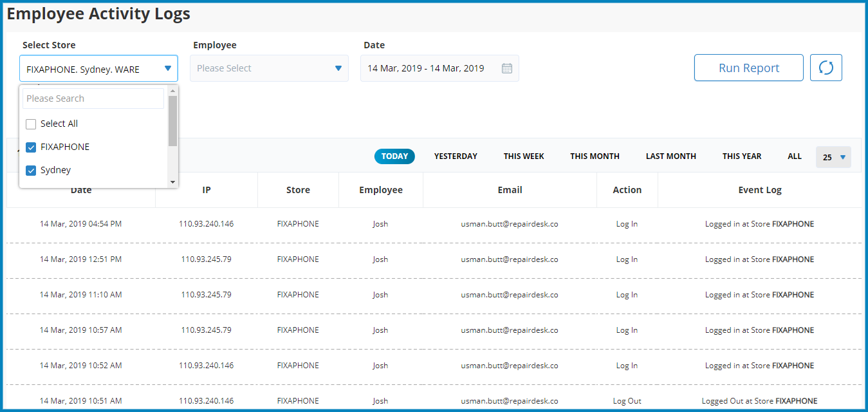
Task: Click the Run Report button
Action: [749, 68]
